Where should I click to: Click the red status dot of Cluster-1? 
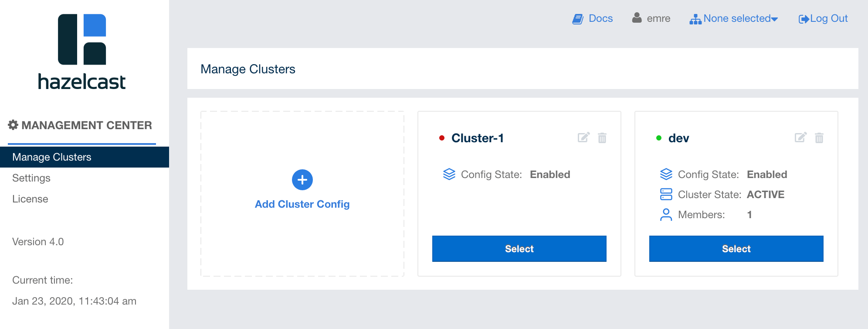coord(442,138)
